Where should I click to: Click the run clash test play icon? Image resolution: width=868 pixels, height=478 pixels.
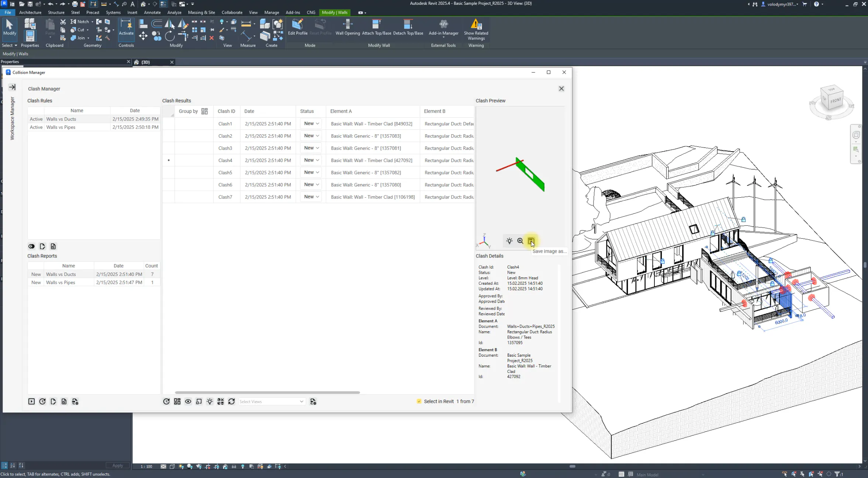point(31,402)
